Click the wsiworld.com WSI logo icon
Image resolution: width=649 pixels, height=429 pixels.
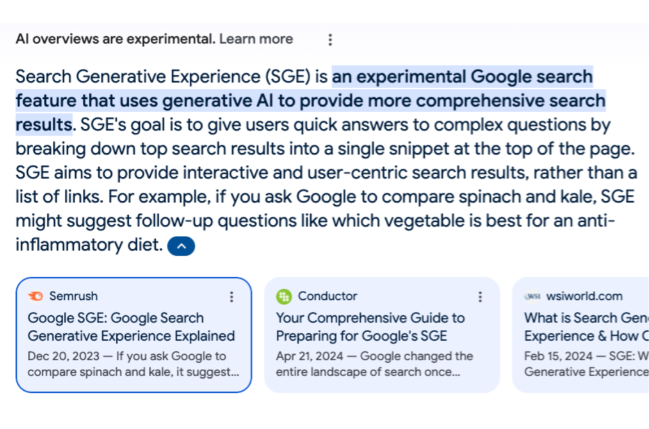point(532,296)
